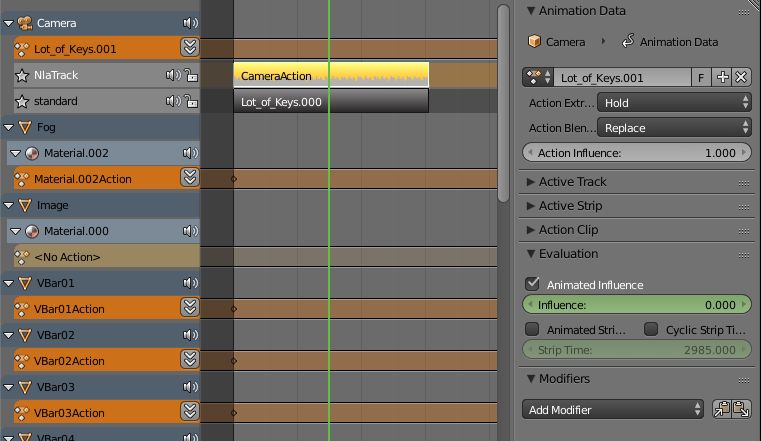Select the CameraAction NLA strip
761x441 pixels.
click(x=331, y=75)
